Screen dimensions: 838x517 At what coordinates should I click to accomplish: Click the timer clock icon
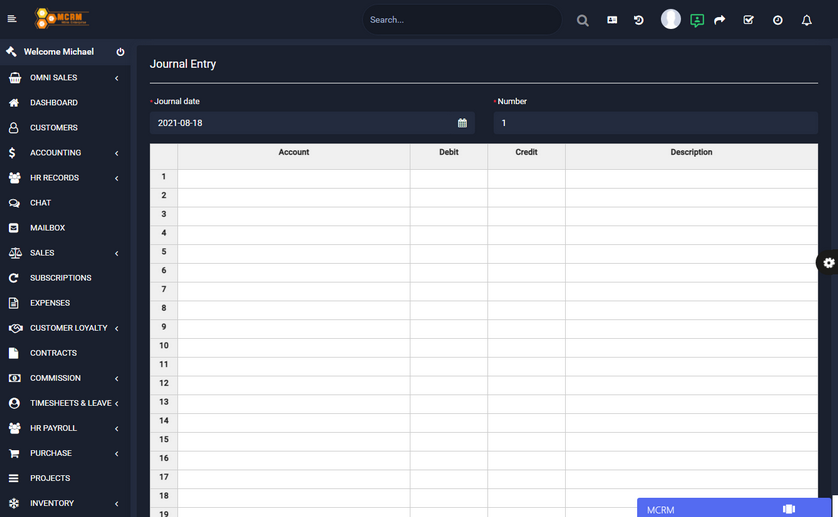(777, 20)
